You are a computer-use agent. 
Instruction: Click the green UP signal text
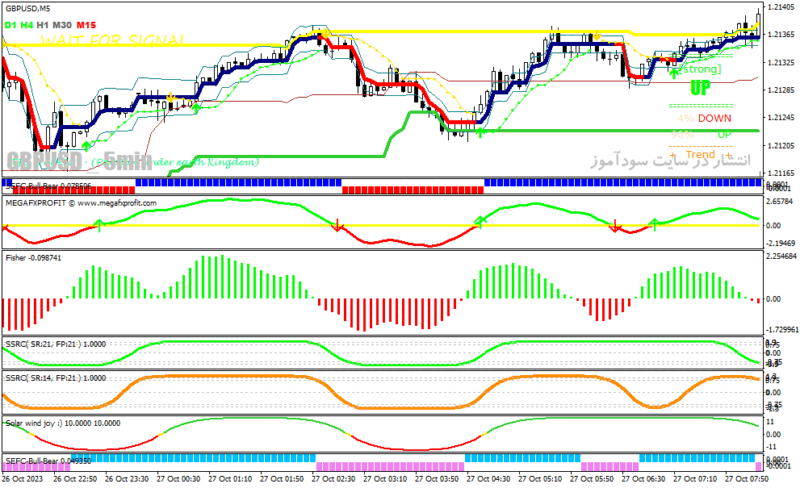click(700, 88)
